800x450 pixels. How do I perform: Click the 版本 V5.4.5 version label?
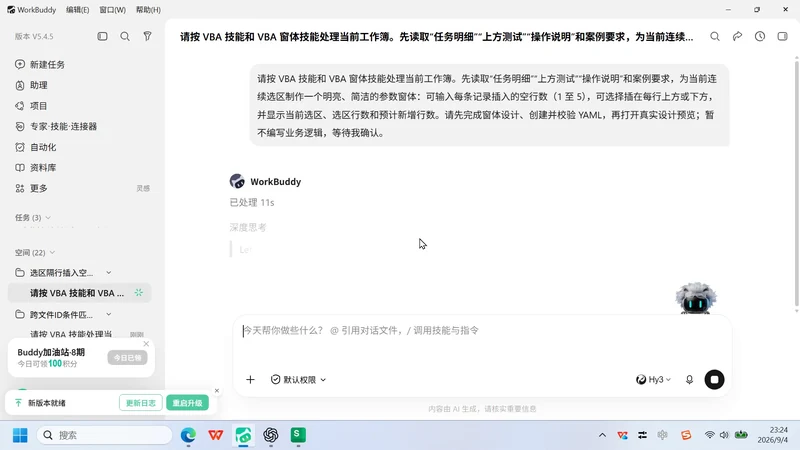(x=34, y=36)
